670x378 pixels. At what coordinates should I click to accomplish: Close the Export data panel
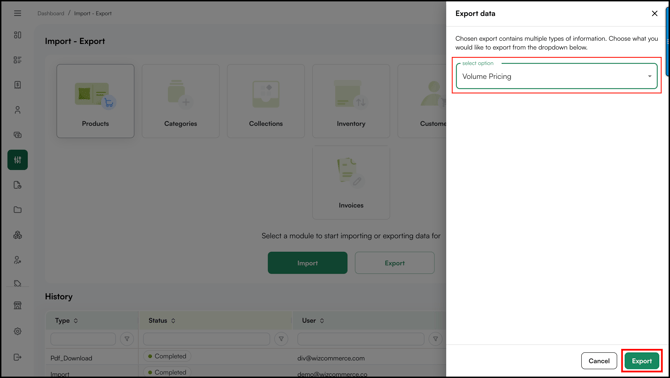(654, 14)
